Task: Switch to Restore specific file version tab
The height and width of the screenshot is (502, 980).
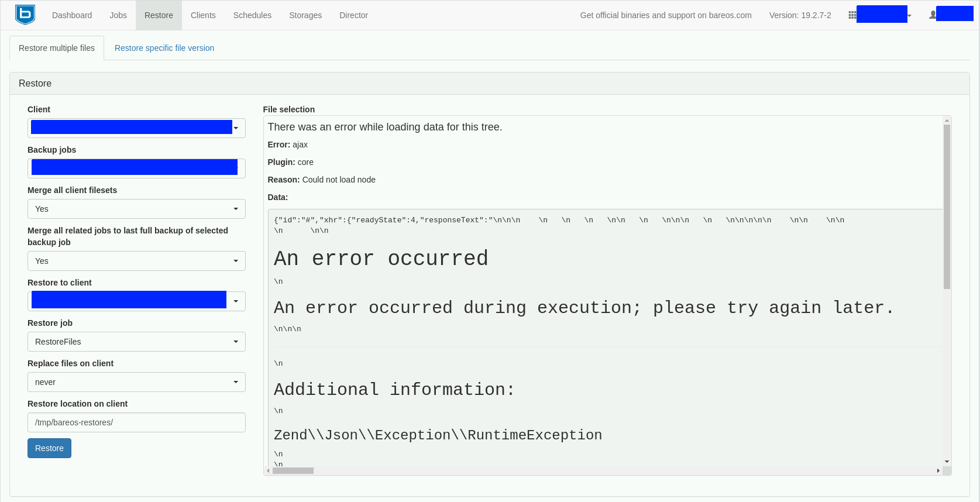Action: click(x=164, y=48)
